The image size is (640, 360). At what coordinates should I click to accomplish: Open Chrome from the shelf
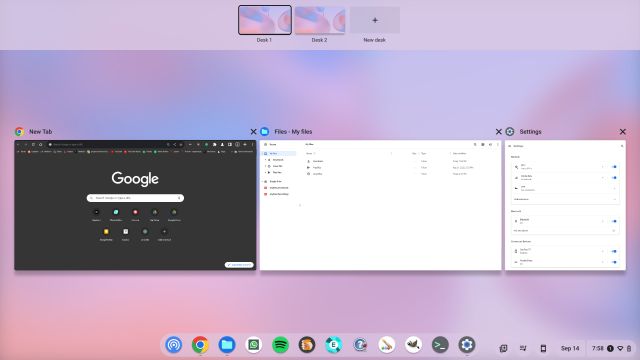pos(200,345)
